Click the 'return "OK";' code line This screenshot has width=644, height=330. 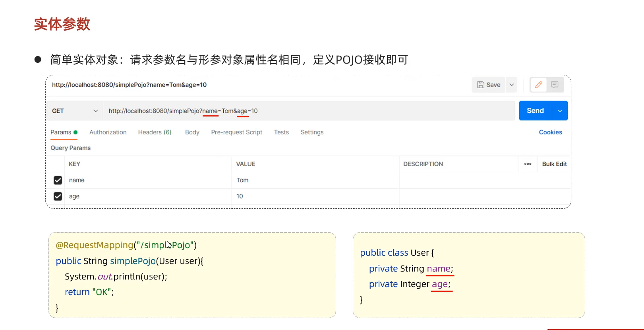[89, 292]
